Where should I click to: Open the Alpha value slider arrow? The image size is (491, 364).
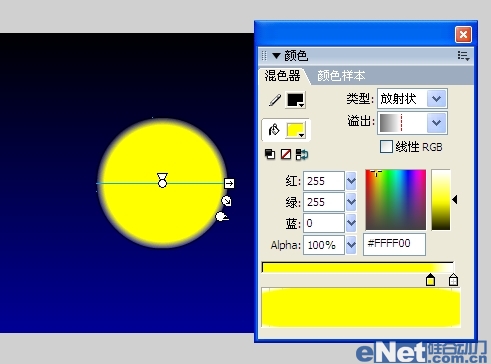click(x=351, y=245)
